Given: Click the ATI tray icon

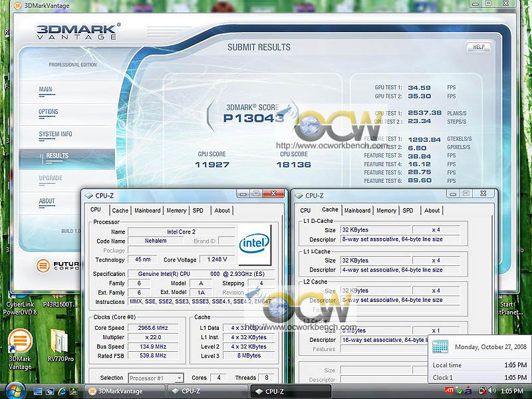Looking at the screenshot, I should tap(449, 390).
